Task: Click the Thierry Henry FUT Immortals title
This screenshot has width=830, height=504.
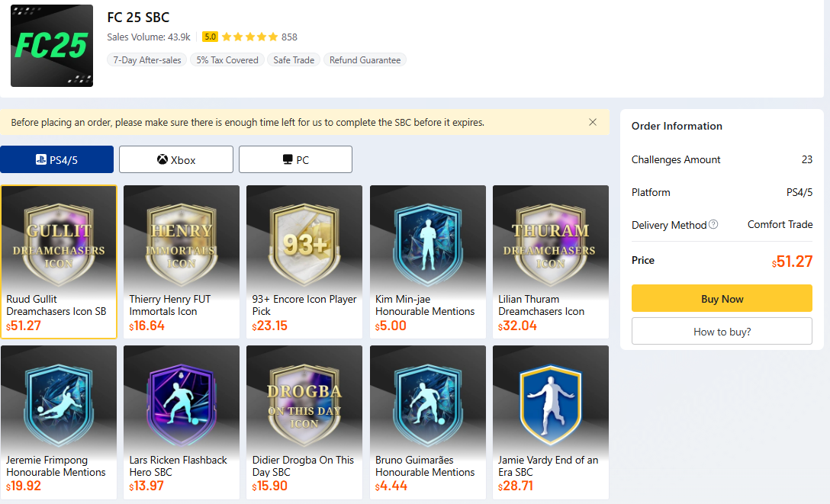Action: pyautogui.click(x=170, y=305)
